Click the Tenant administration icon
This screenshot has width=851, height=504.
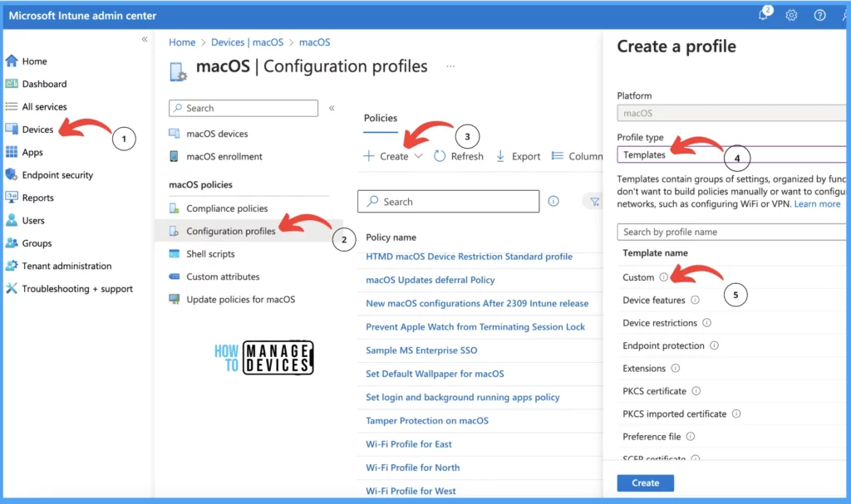coord(12,266)
